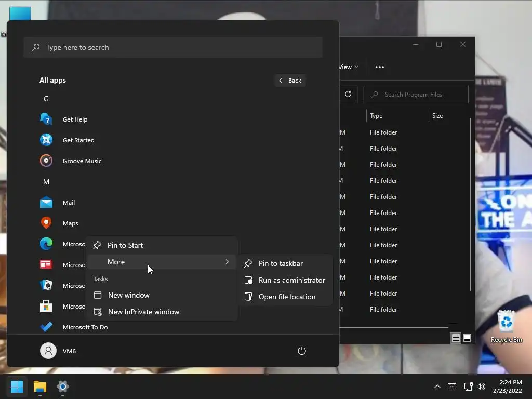Click refresh button in File Explorer
This screenshot has height=399, width=532.
point(348,95)
